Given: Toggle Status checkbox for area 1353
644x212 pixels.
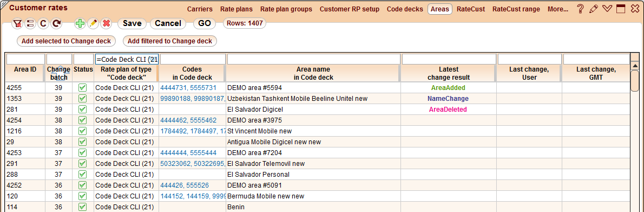Looking at the screenshot, I should click(82, 98).
